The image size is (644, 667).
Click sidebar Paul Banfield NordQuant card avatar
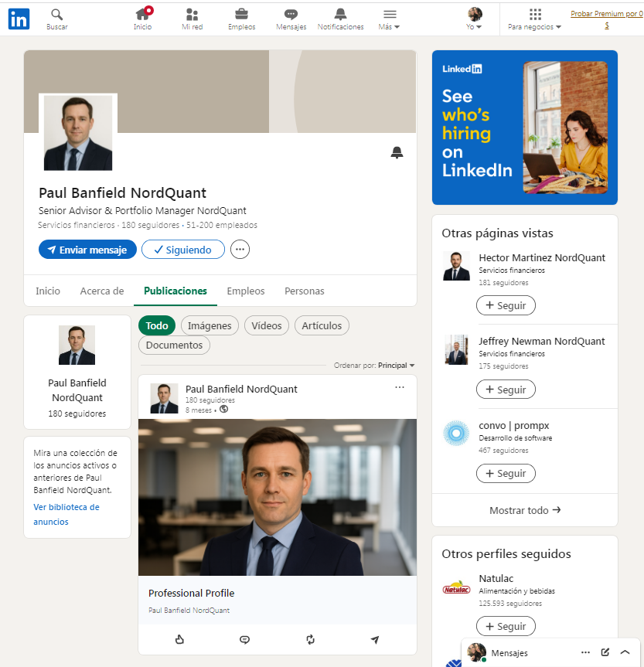tap(77, 345)
